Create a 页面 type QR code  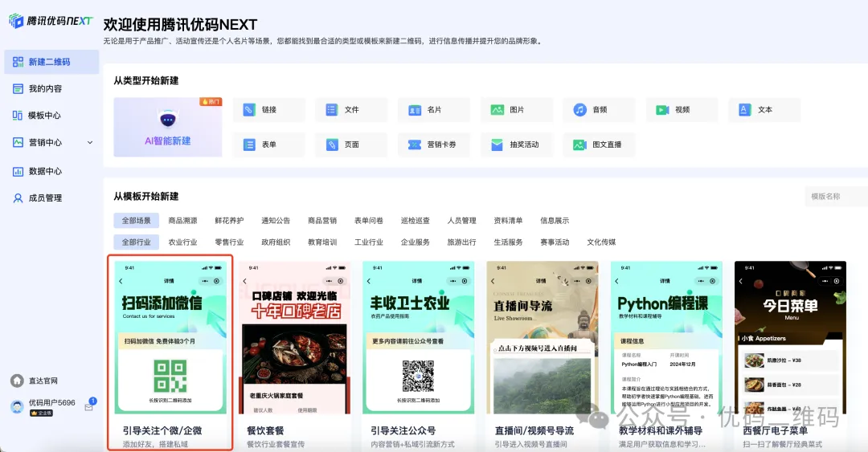tap(351, 145)
